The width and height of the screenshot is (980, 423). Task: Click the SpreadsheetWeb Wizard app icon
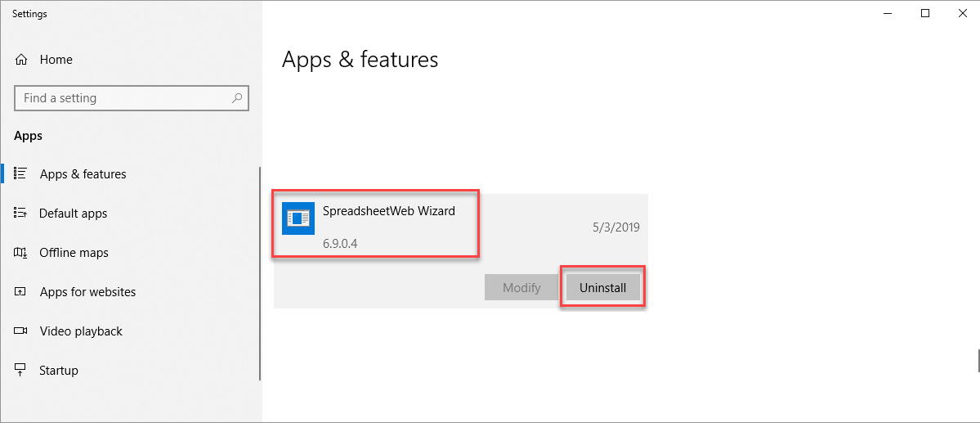pyautogui.click(x=298, y=218)
